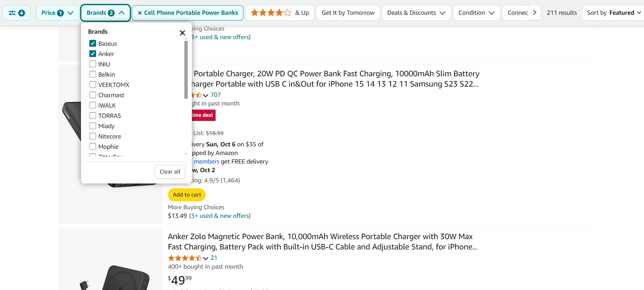Remove the Cell Phone Portable Power Banks filter
The height and width of the screenshot is (290, 644).
tap(140, 13)
